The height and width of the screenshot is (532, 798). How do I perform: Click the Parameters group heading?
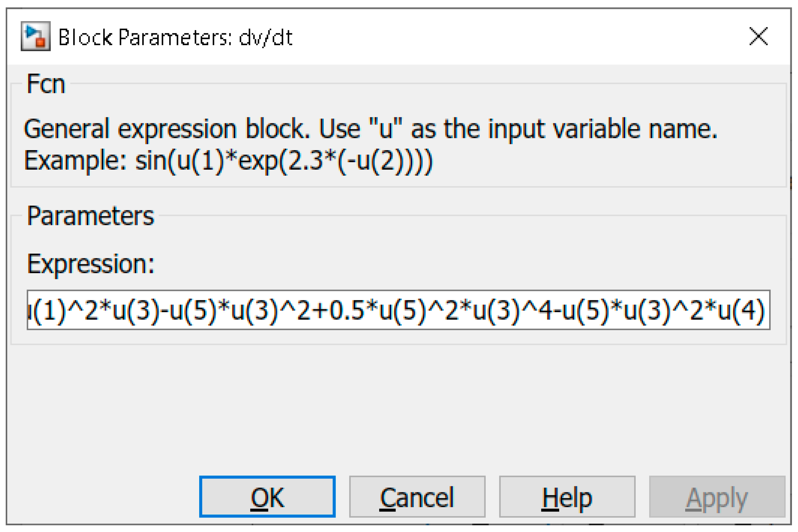tap(90, 216)
